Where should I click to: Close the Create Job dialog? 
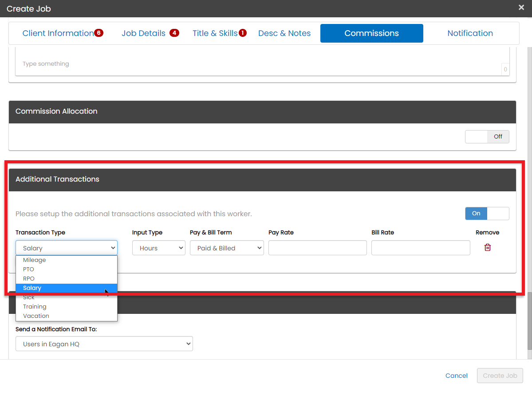point(521,8)
